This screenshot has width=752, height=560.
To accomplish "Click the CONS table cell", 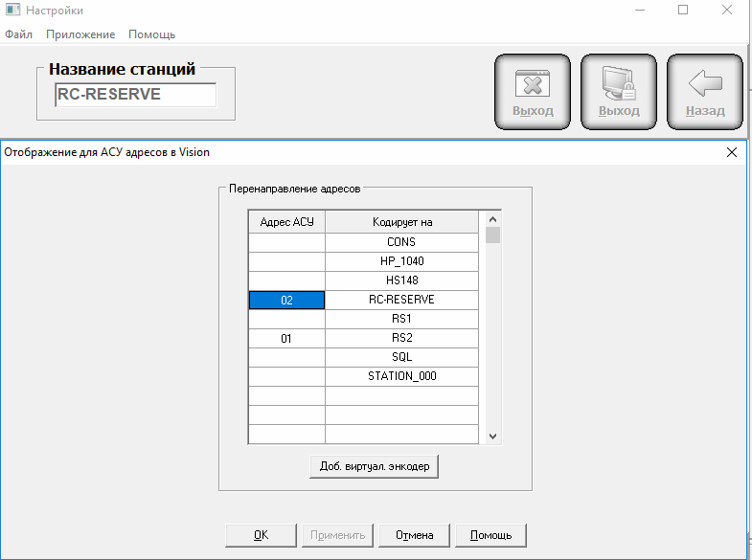I will coord(402,242).
